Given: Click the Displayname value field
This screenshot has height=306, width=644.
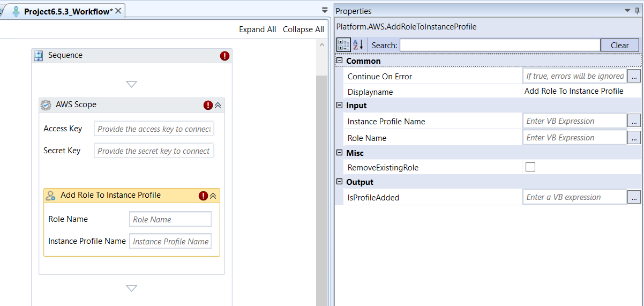Looking at the screenshot, I should (x=581, y=91).
